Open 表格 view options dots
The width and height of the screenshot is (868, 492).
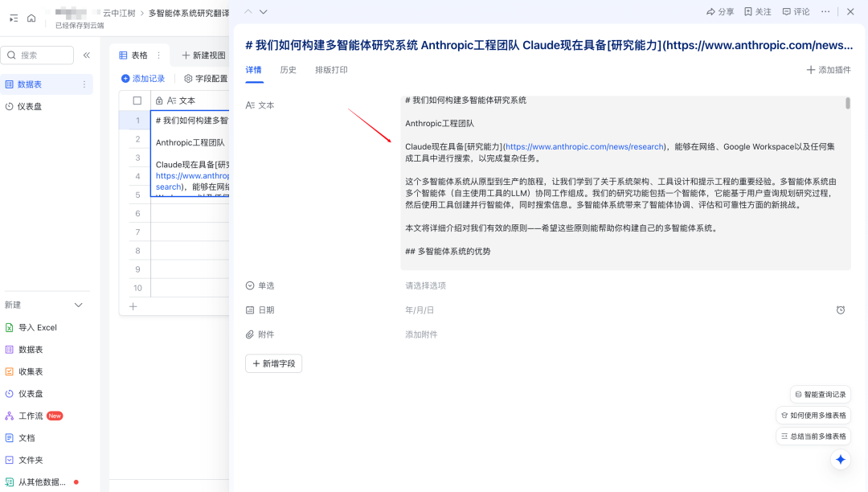[x=159, y=55]
